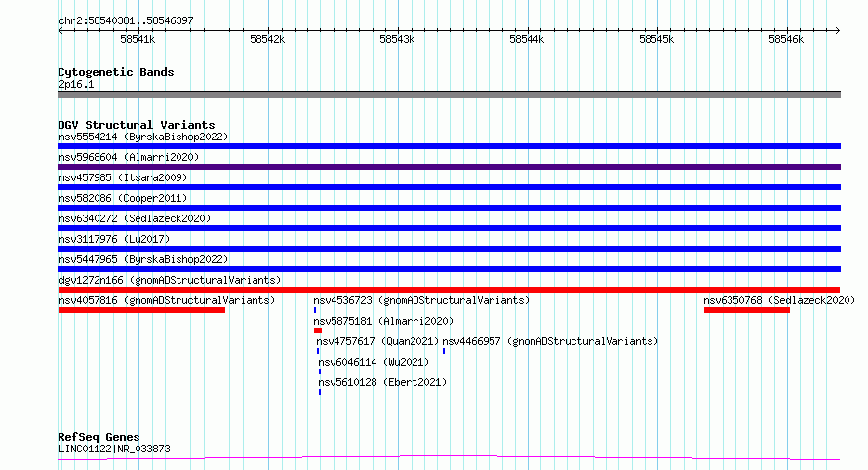The image size is (868, 470).
Task: Open nsv6340272 (Sedlazeck2020) variant label
Action: pos(135,218)
